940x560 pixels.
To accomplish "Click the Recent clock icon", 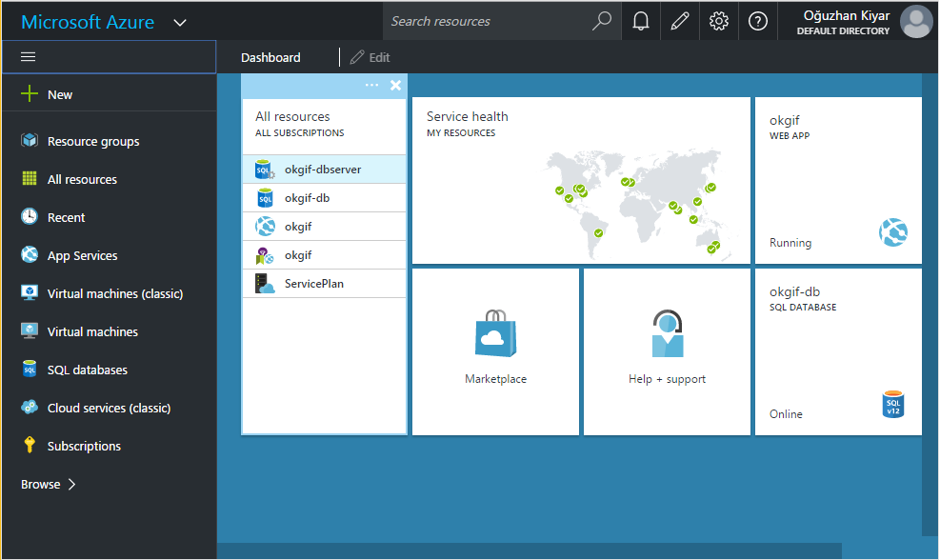I will click(30, 216).
